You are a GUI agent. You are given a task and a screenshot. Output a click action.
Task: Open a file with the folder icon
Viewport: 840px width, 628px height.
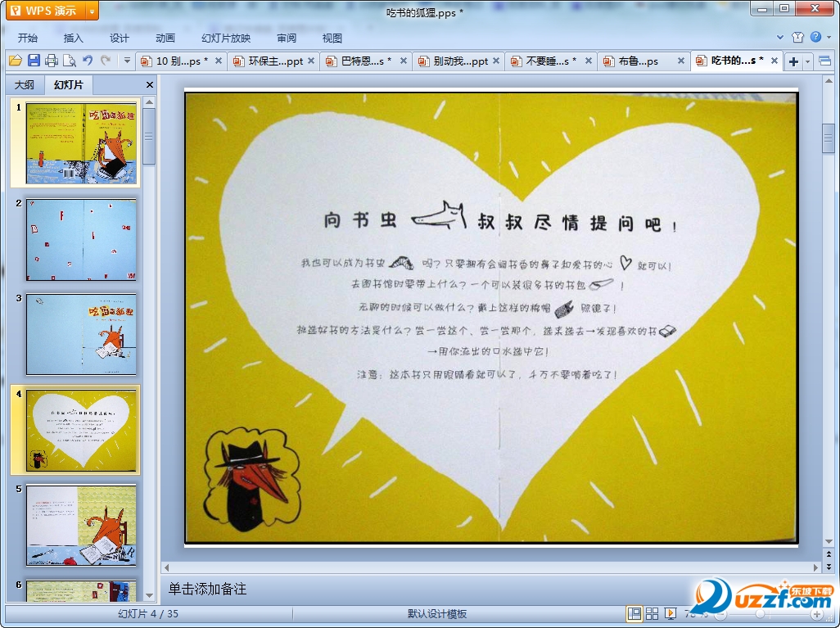(x=16, y=61)
